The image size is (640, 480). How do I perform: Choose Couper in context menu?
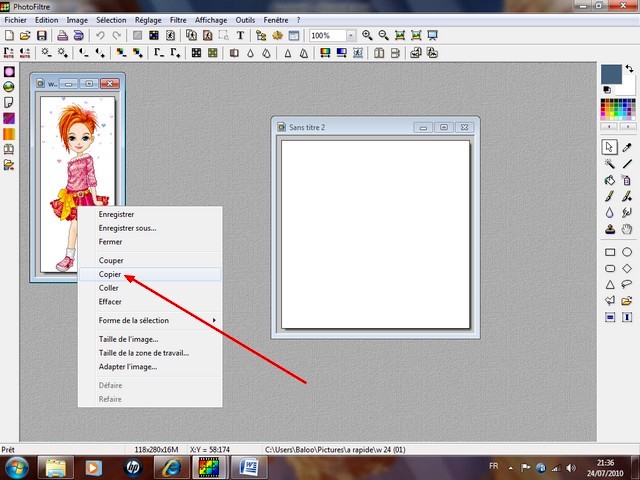pyautogui.click(x=150, y=260)
